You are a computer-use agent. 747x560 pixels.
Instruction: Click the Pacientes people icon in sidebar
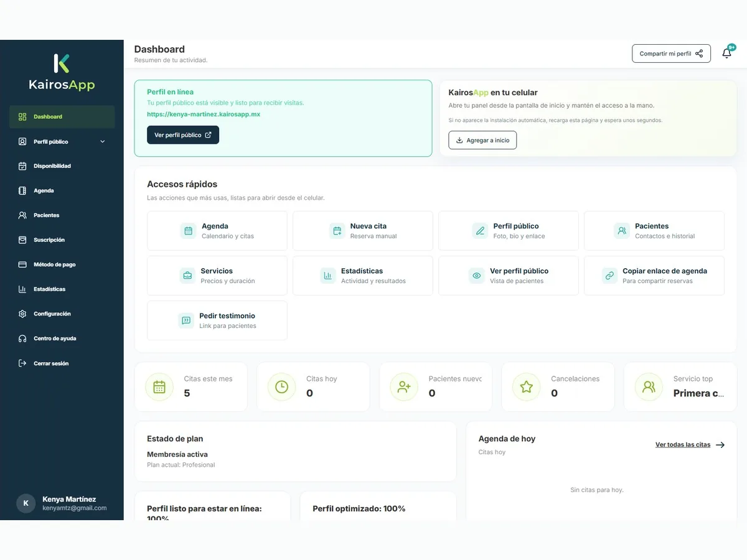pyautogui.click(x=22, y=215)
